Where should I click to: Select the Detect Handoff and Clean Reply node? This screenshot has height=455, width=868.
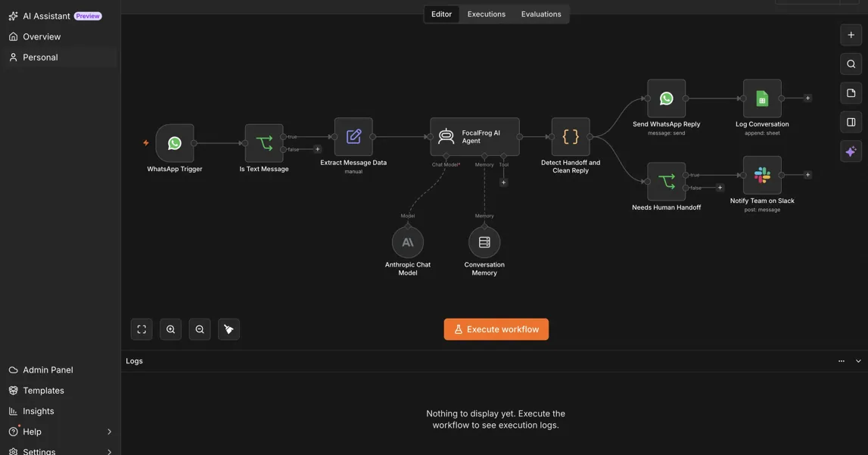click(570, 136)
